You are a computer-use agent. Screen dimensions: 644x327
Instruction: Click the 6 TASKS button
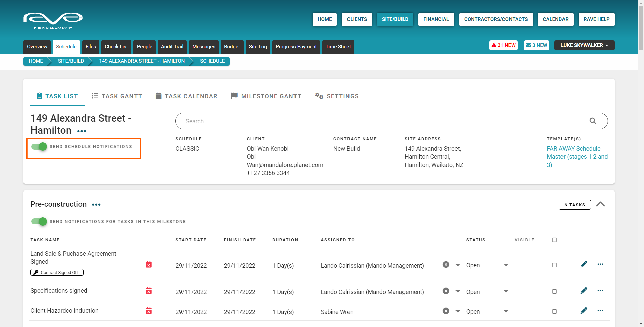point(575,205)
